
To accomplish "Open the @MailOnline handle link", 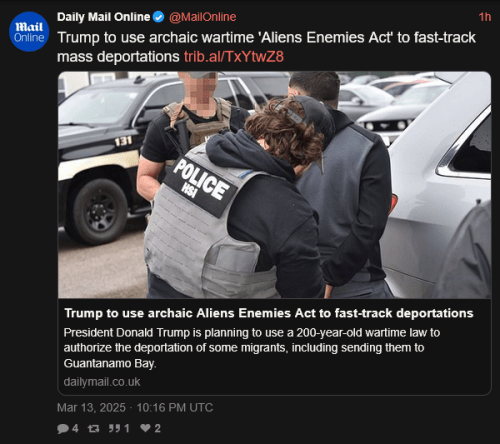I will point(203,17).
